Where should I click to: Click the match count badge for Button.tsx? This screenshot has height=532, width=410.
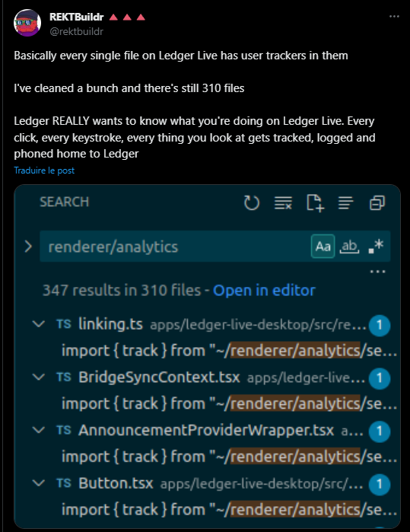click(x=380, y=484)
